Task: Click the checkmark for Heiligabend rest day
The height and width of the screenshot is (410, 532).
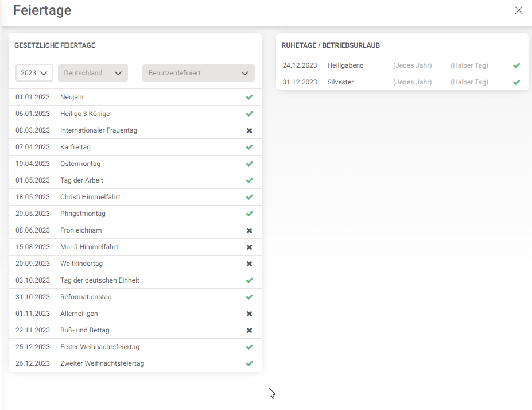Action: point(517,65)
